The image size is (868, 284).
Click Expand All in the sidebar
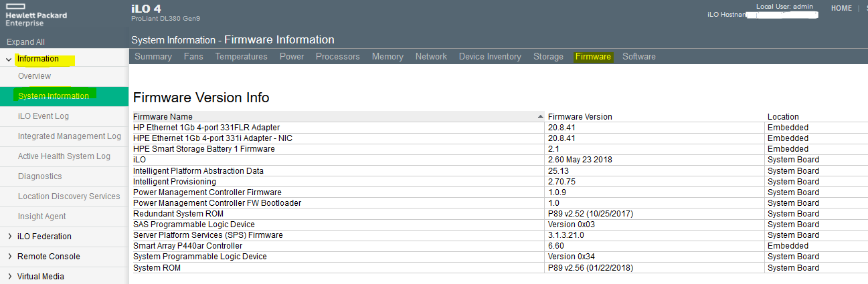point(26,41)
